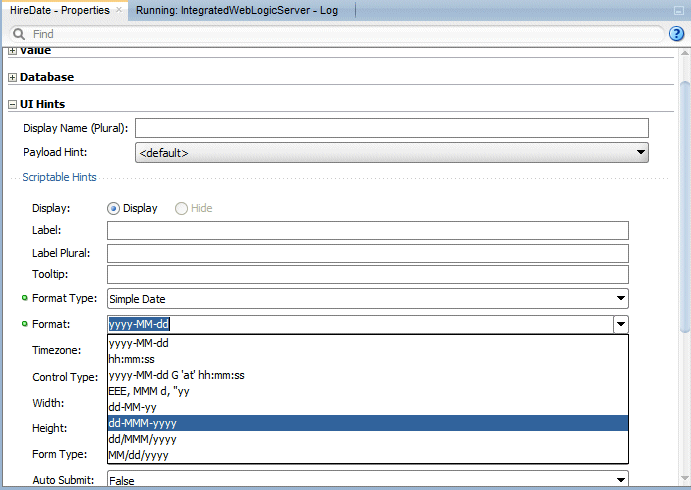Open the blue help icon
Viewport: 691px width, 490px height.
pyautogui.click(x=676, y=33)
